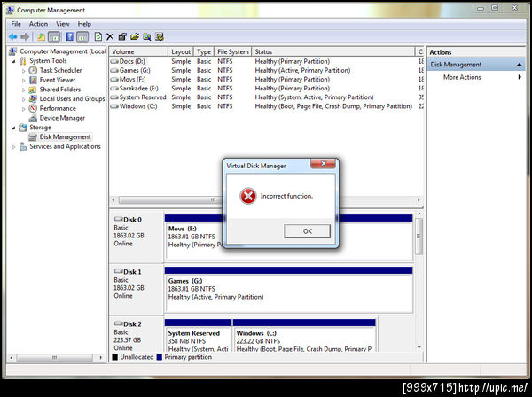
Task: Open the View menu
Action: [63, 24]
